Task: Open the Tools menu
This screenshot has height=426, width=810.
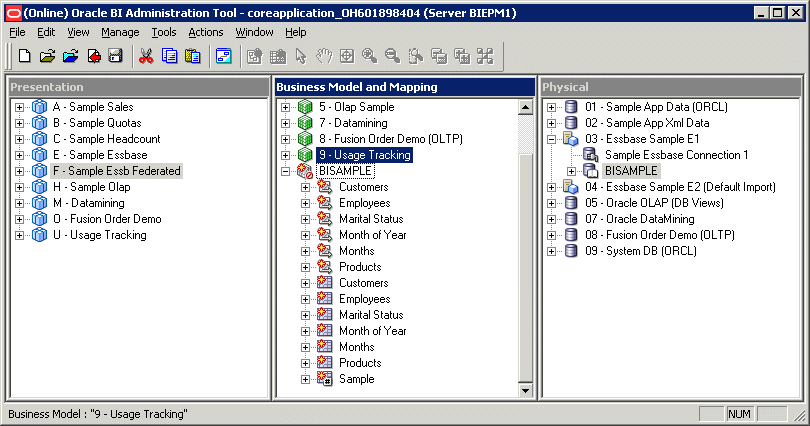Action: pos(164,32)
